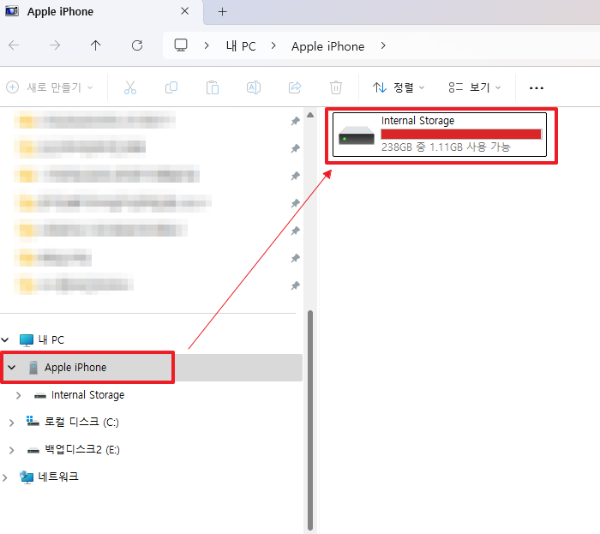The width and height of the screenshot is (600, 534).
Task: Select 내 PC in navigation pane
Action: 51,340
